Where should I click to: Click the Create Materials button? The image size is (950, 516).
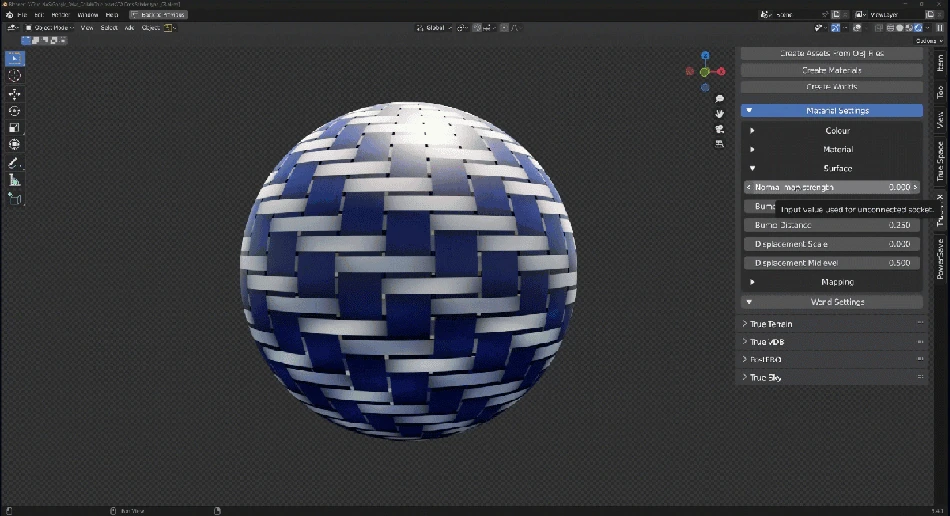831,70
